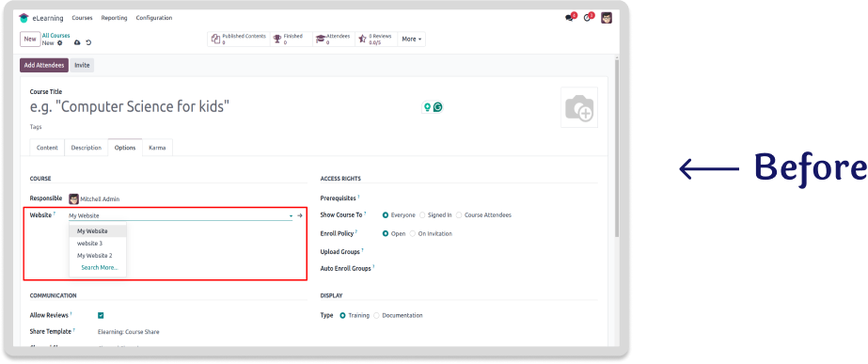Viewport: 868px width, 364px height.
Task: Pick website 3 from the dropdown list
Action: [89, 244]
